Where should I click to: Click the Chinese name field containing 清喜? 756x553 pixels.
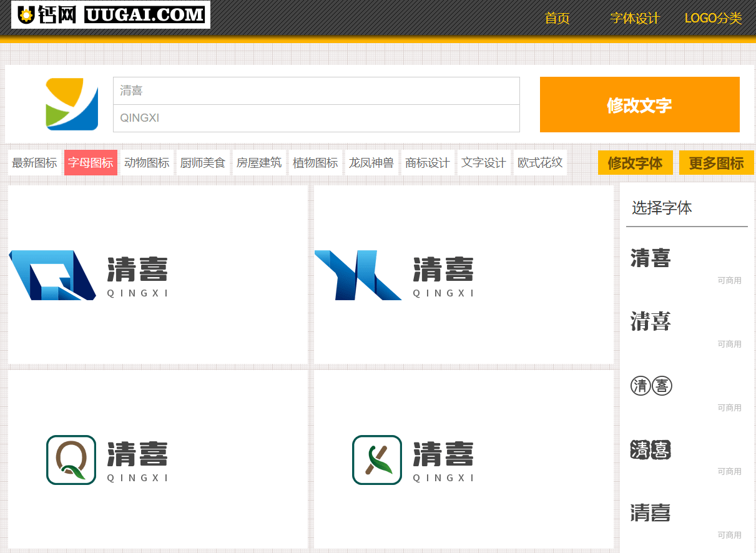pyautogui.click(x=316, y=91)
